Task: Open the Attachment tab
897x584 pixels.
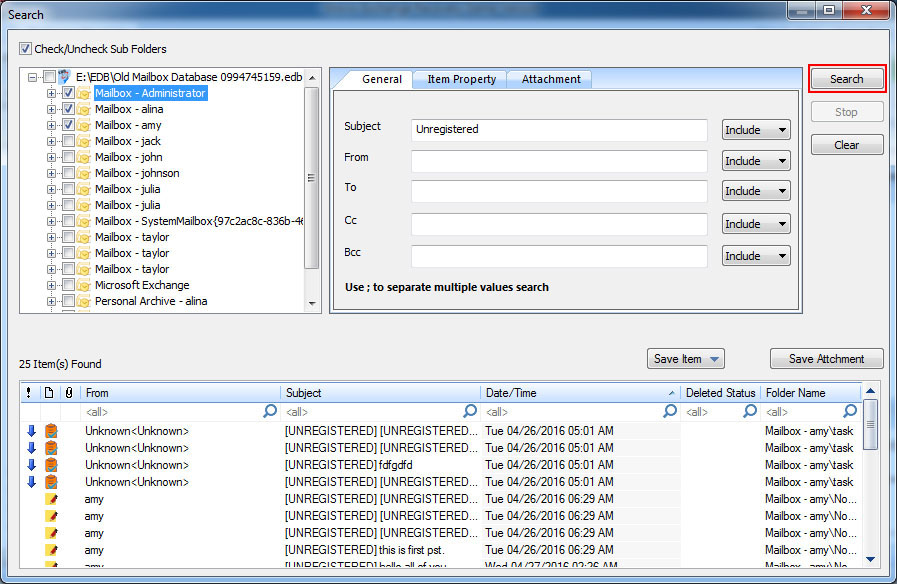Action: tap(550, 79)
